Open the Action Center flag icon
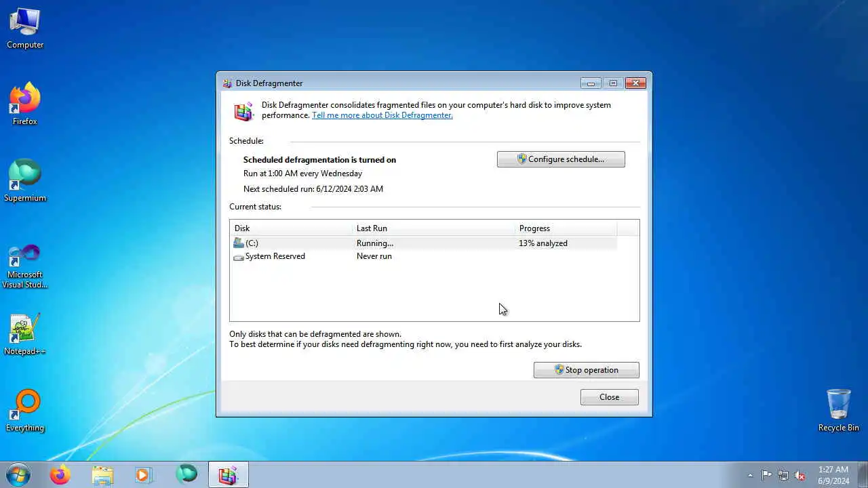The width and height of the screenshot is (868, 488). pyautogui.click(x=766, y=475)
